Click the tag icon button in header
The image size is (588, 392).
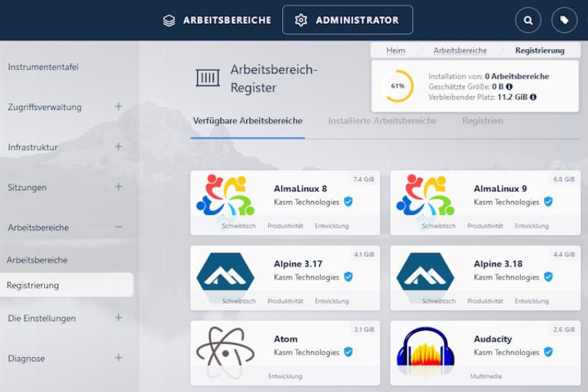tap(564, 20)
